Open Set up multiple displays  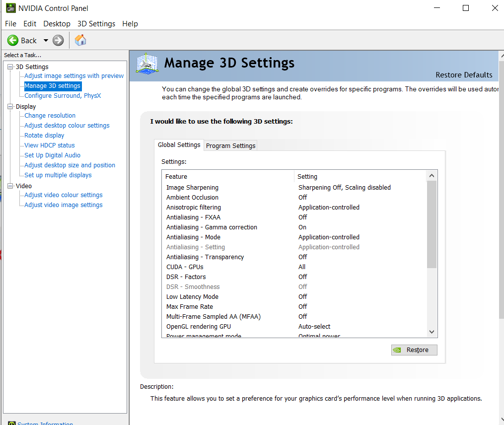pyautogui.click(x=58, y=175)
